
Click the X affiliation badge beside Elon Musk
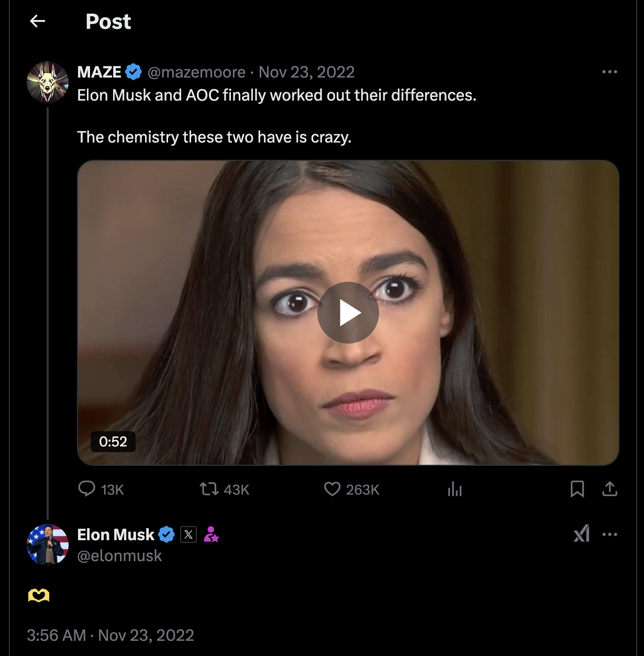188,534
